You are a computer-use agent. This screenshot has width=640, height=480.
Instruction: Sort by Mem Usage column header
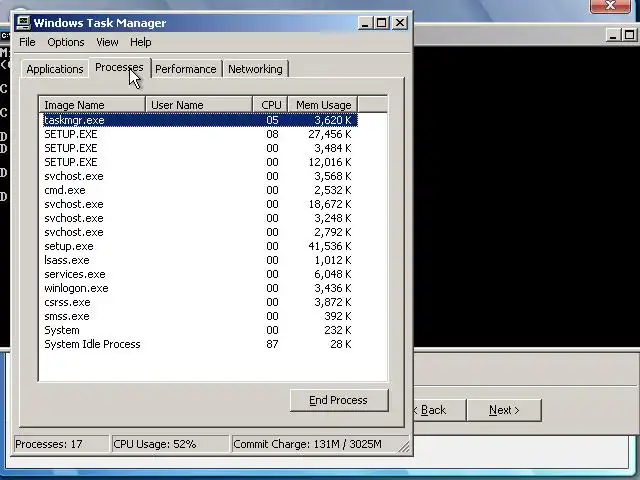click(x=323, y=105)
